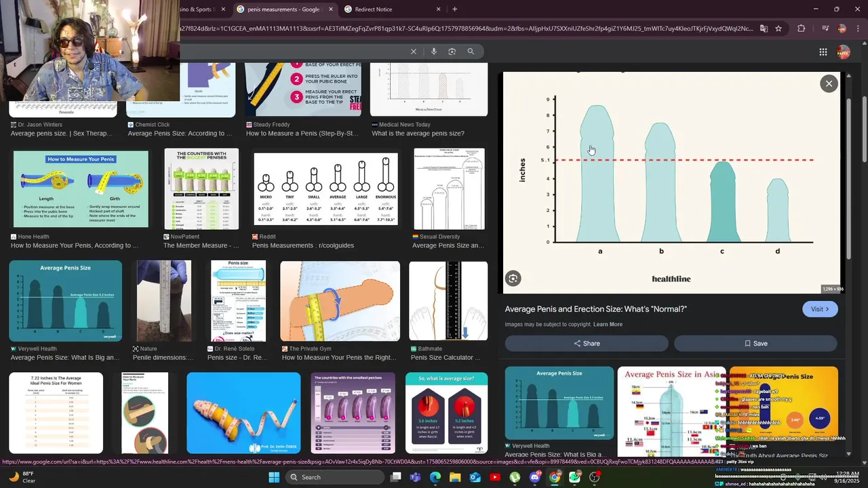This screenshot has width=868, height=488.
Task: Open related Average Size in Asia image
Action: tap(671, 411)
